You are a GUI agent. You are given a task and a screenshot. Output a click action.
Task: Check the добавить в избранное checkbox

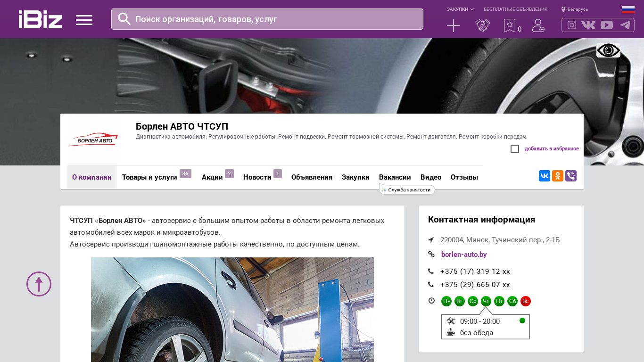pos(515,149)
